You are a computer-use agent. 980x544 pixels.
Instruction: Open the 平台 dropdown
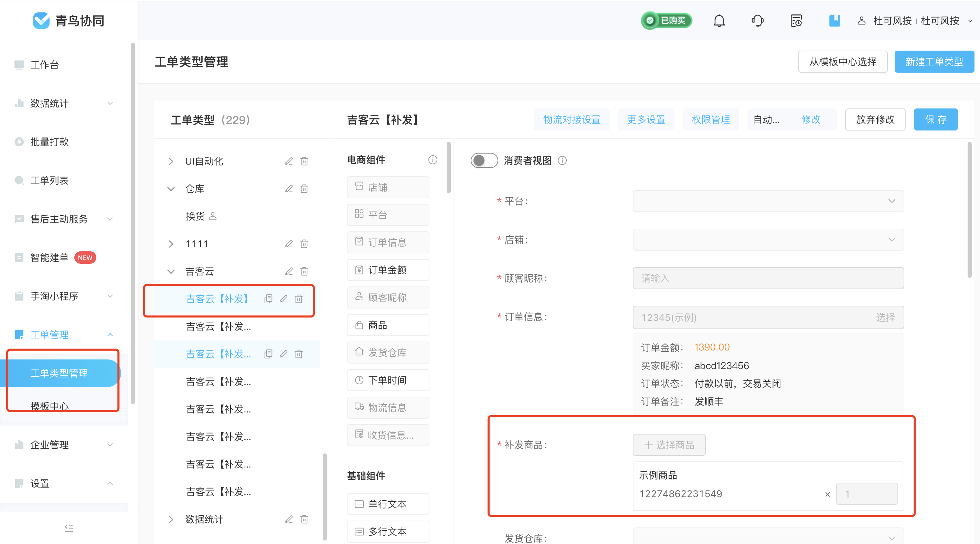pyautogui.click(x=768, y=201)
